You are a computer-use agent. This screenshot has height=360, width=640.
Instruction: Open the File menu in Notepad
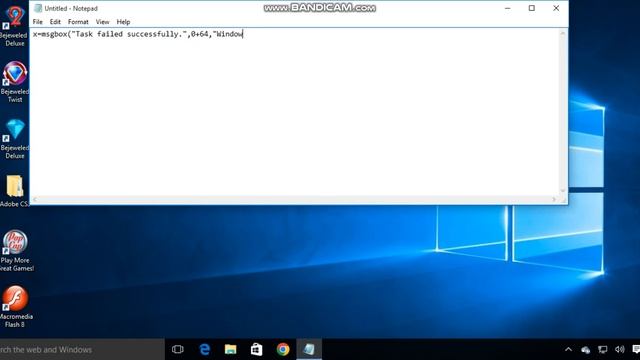coord(38,22)
